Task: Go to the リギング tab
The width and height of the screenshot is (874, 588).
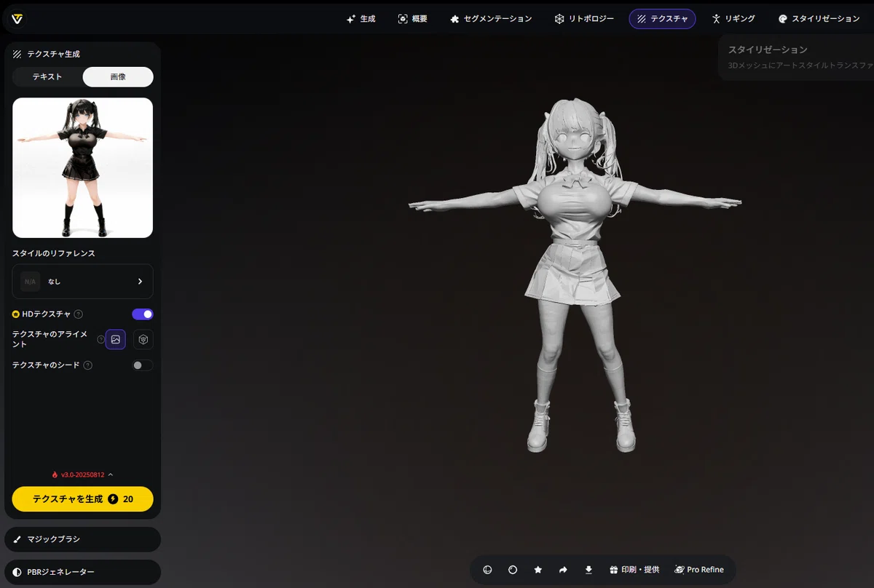Action: click(x=733, y=19)
